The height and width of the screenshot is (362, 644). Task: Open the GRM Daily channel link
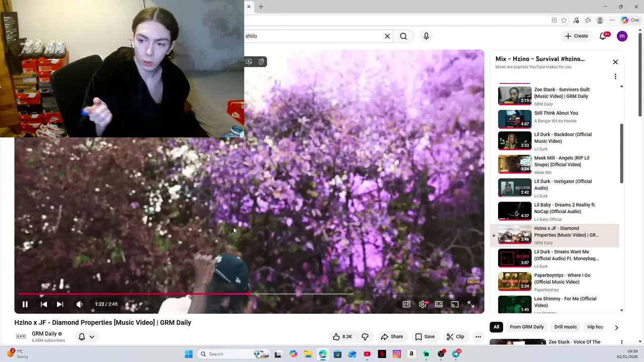pyautogui.click(x=44, y=334)
